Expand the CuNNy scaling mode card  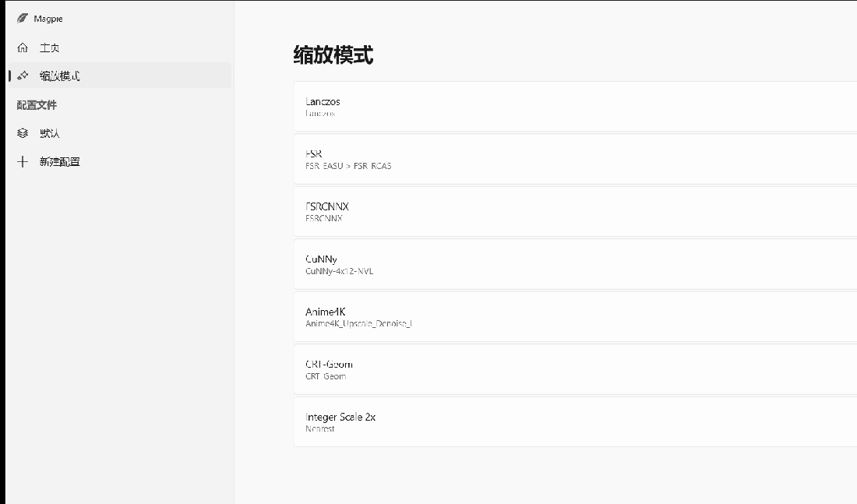click(575, 264)
